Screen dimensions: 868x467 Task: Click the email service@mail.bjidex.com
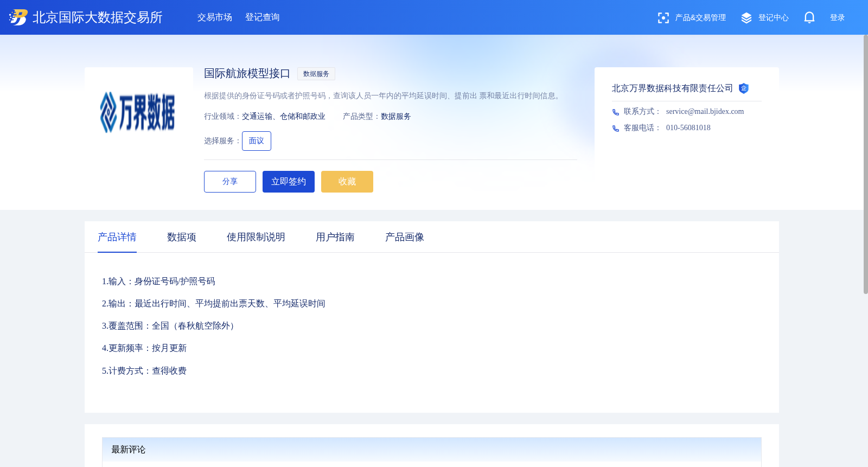point(705,112)
